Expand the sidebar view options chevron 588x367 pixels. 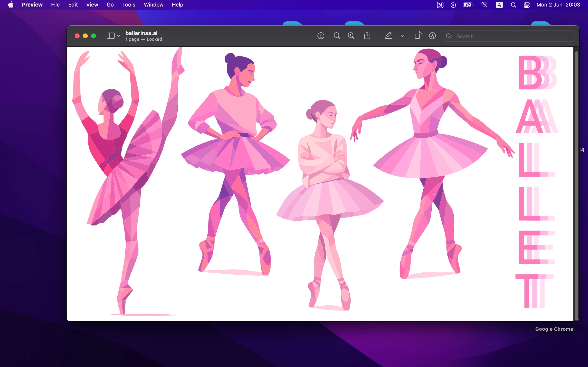tap(119, 36)
